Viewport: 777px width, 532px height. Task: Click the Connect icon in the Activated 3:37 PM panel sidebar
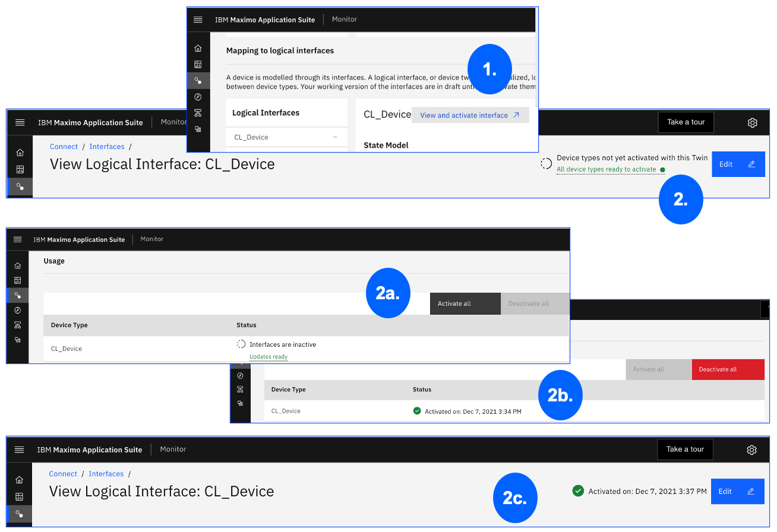tap(19, 514)
